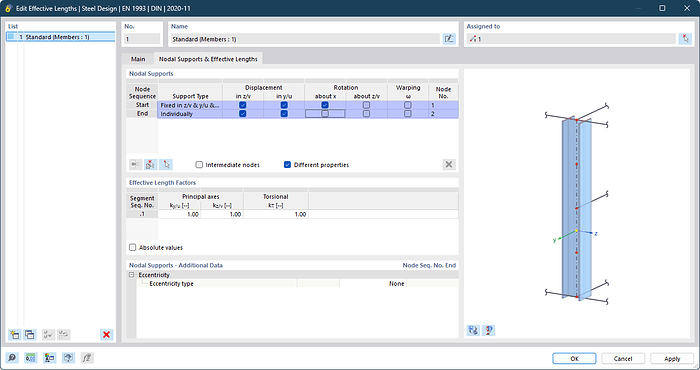Click the new effective length item icon
The height and width of the screenshot is (370, 700).
[14, 334]
